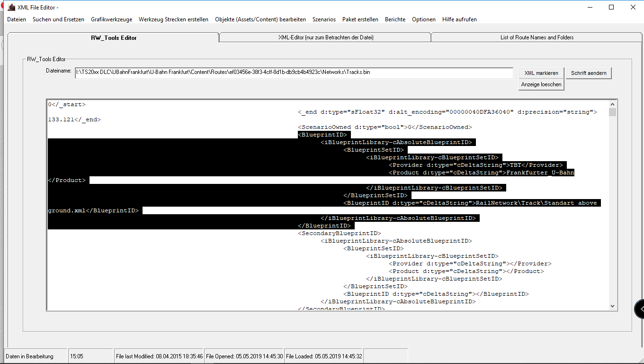Click the Daten in Bearbeitung status field
Screen dimensions: 644x364
click(x=36, y=356)
